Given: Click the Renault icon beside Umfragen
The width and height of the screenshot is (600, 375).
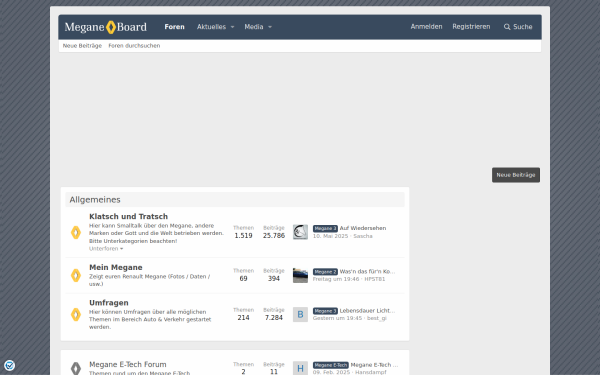Looking at the screenshot, I should pos(76,315).
